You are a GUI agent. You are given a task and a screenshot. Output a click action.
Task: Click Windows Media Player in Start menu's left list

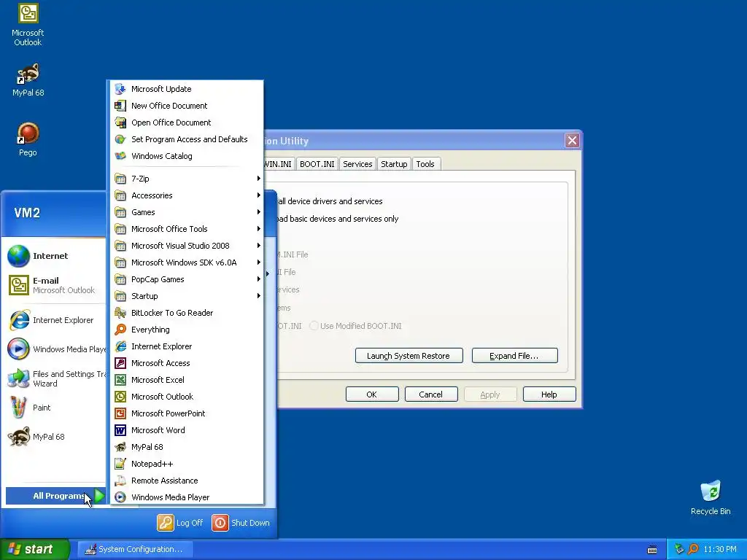click(54, 349)
